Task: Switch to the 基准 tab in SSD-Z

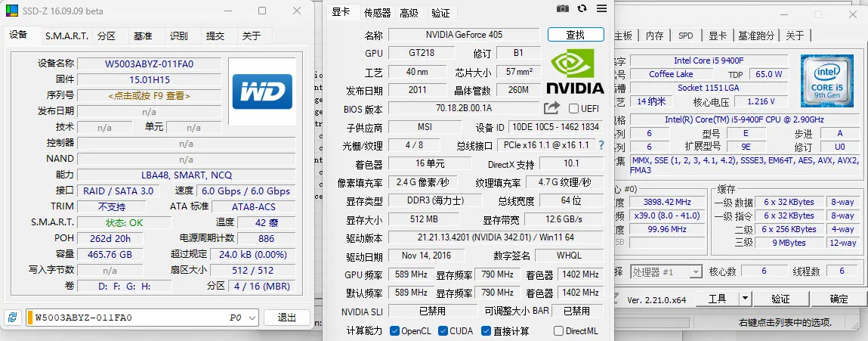Action: click(x=142, y=36)
